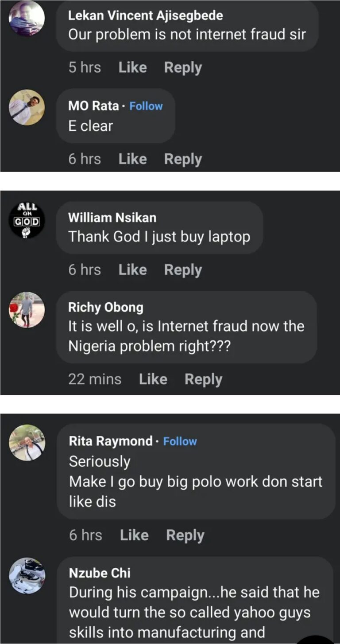The height and width of the screenshot is (644, 340).
Task: Like William Nsikan's laptop comment
Action: coord(132,270)
